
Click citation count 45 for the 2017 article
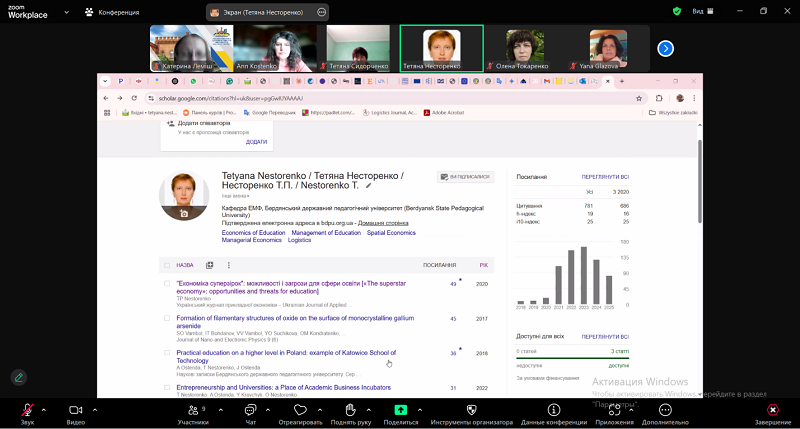[x=453, y=319]
